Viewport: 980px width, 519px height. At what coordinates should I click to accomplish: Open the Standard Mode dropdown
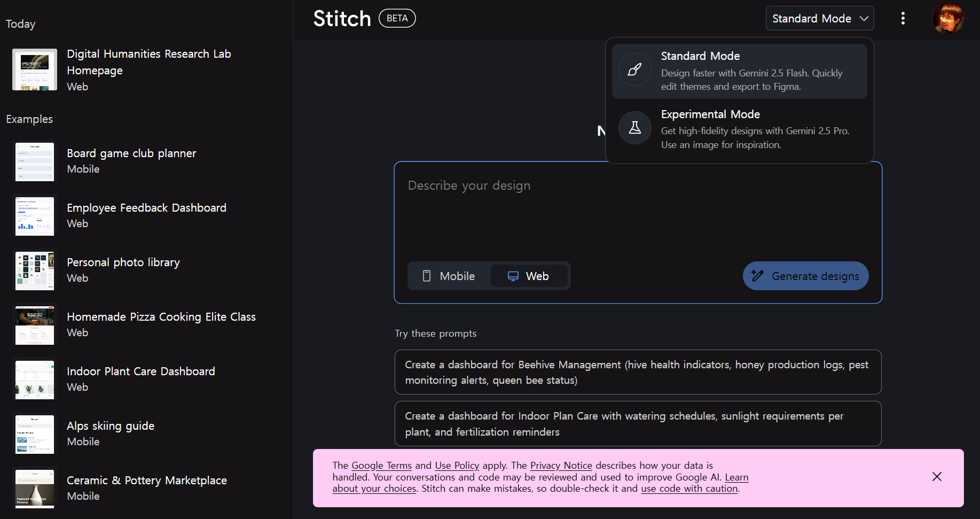coord(820,18)
